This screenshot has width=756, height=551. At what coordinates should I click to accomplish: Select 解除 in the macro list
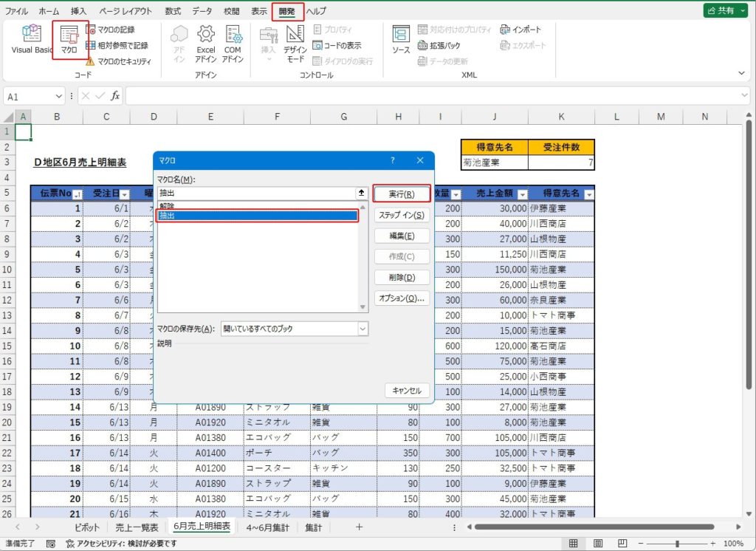168,207
